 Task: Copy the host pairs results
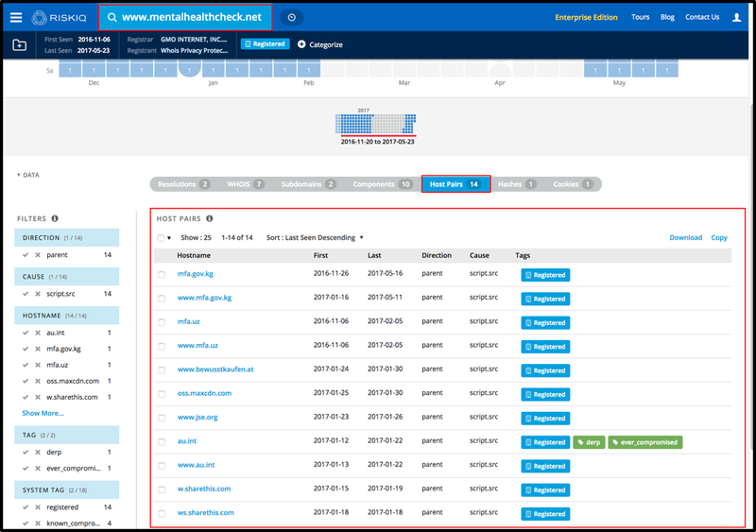pyautogui.click(x=719, y=237)
